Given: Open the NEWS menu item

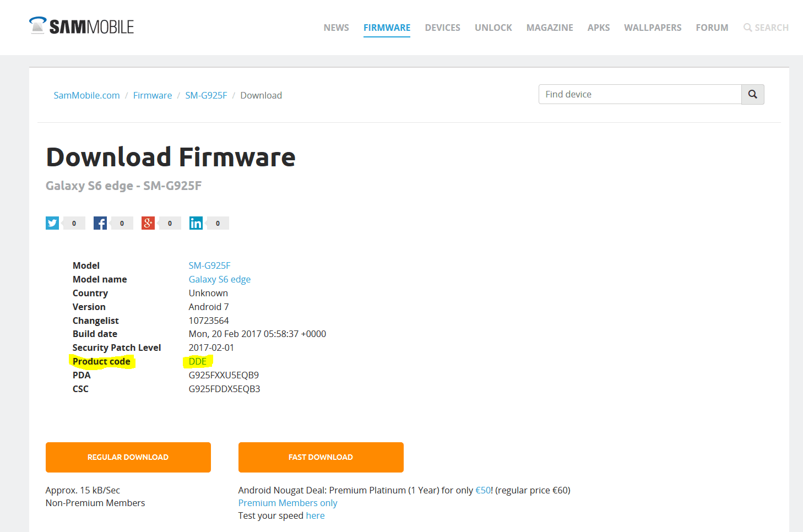Looking at the screenshot, I should pos(337,28).
